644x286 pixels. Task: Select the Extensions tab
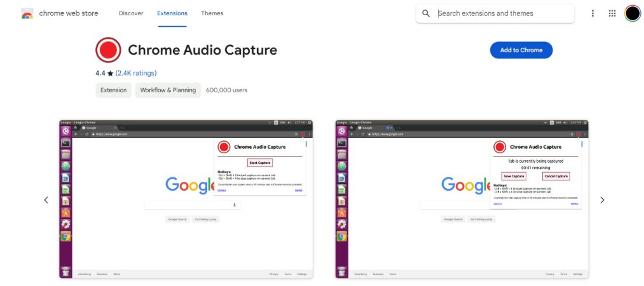pos(172,13)
